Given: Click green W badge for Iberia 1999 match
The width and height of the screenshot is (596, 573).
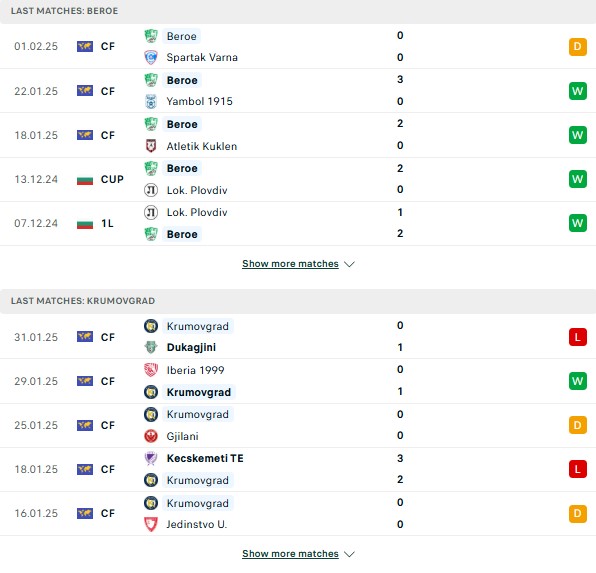Looking at the screenshot, I should (x=578, y=381).
